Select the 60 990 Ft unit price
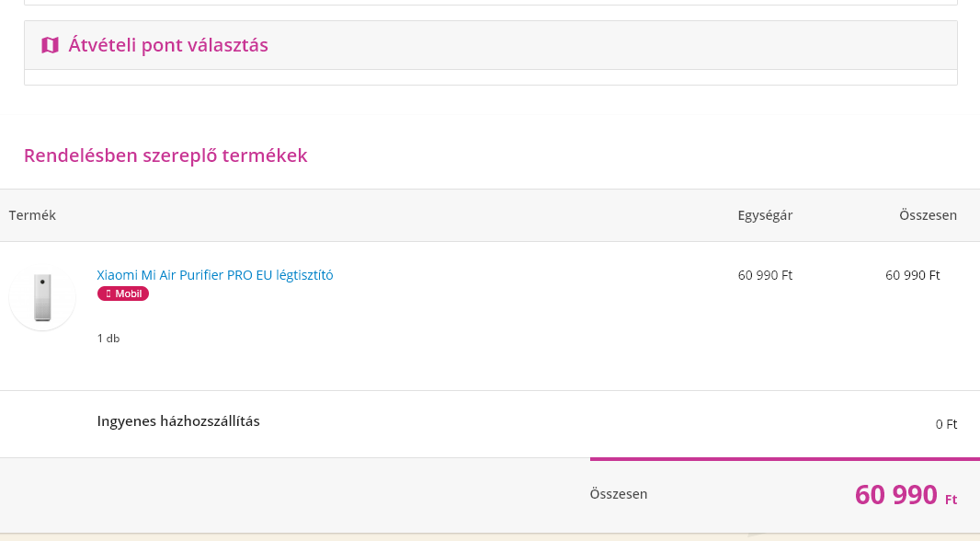 765,275
